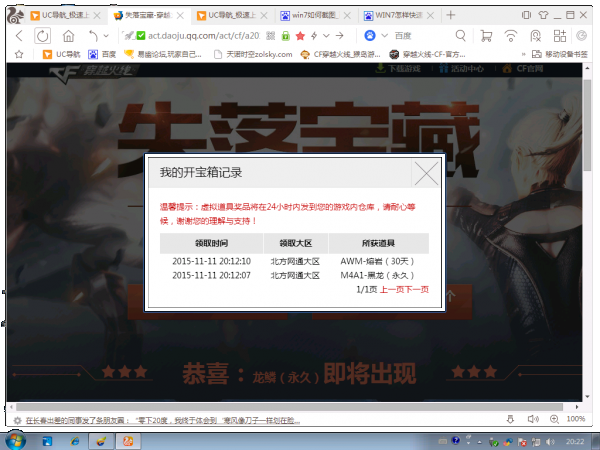This screenshot has height=450, width=600.
Task: Click the grey circular icon at toolbar end
Action: [x=582, y=36]
